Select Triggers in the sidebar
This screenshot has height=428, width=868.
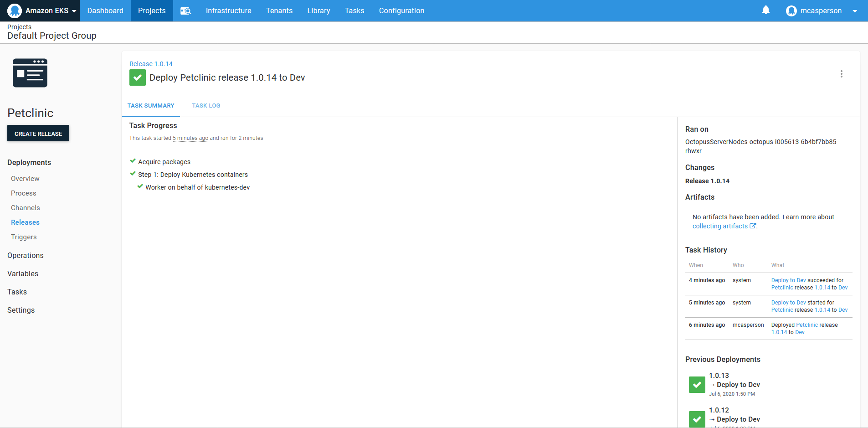point(24,237)
